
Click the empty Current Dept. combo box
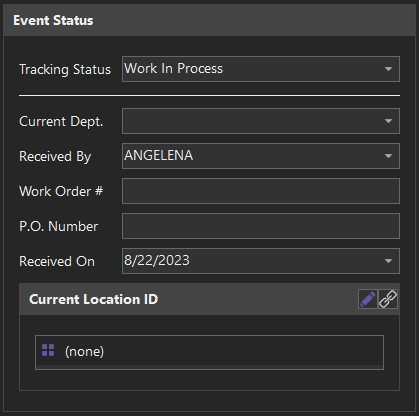261,121
